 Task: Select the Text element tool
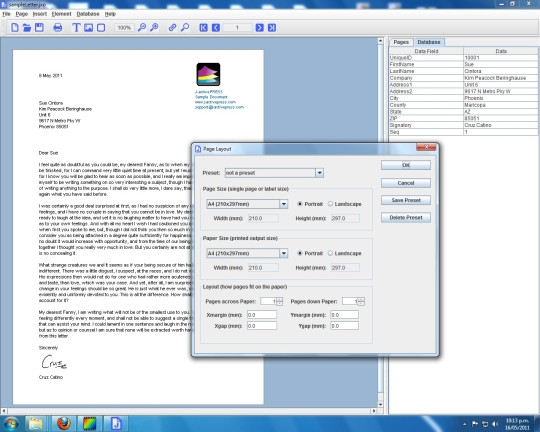(x=76, y=28)
